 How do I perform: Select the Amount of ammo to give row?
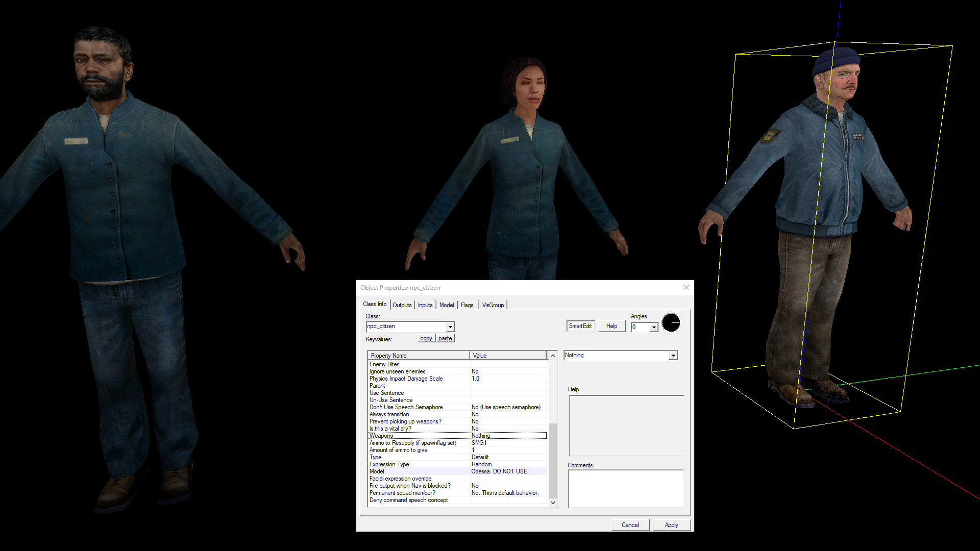click(x=457, y=450)
